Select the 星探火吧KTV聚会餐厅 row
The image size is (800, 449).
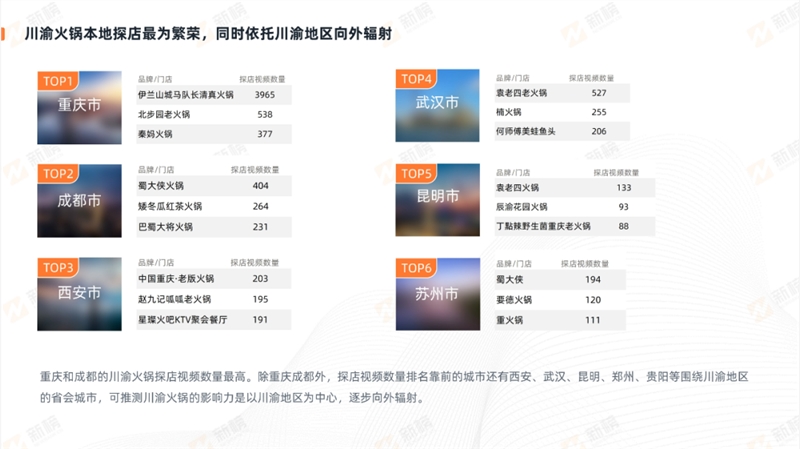coord(213,320)
